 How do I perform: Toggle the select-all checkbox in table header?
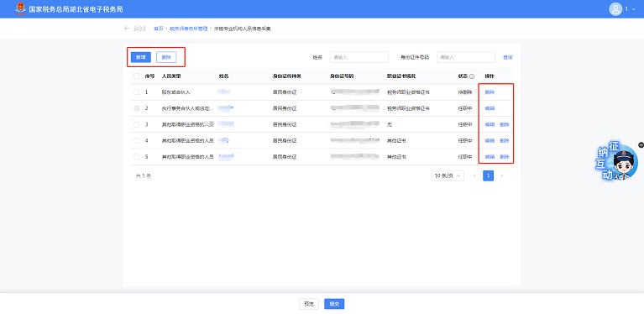(x=137, y=76)
